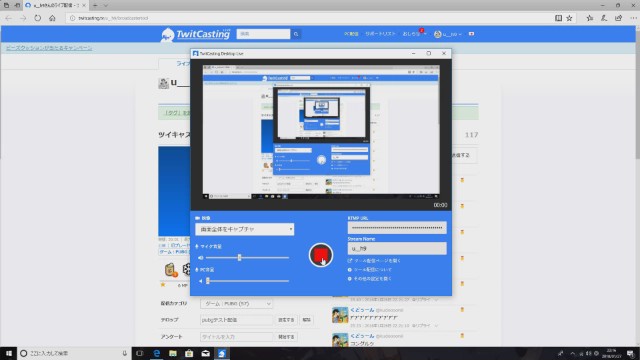
Task: Click the browser refresh icon
Action: pyautogui.click(x=38, y=18)
